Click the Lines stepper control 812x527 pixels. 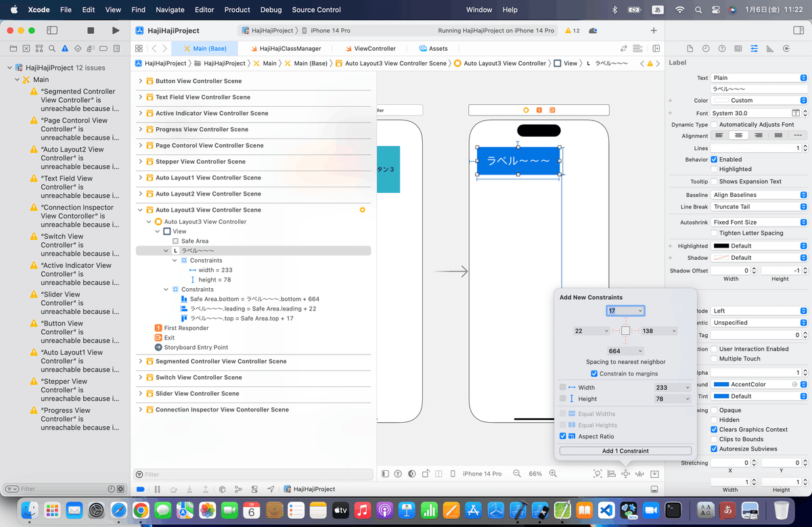point(805,148)
